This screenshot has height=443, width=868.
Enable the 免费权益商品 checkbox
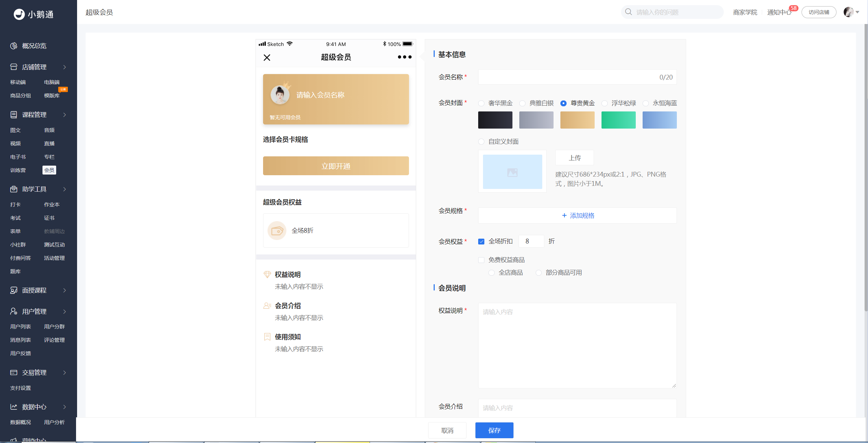[481, 260]
